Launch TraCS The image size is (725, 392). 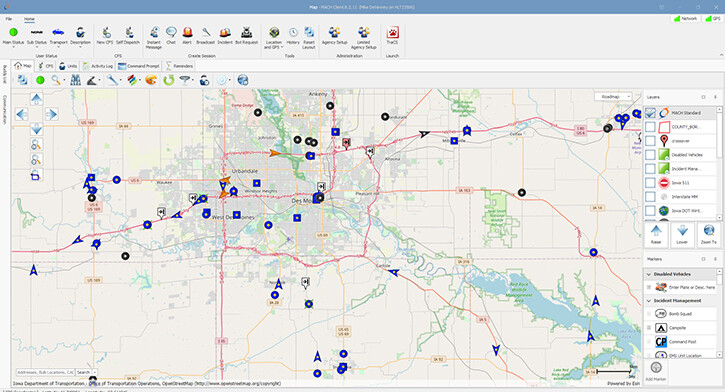[393, 36]
